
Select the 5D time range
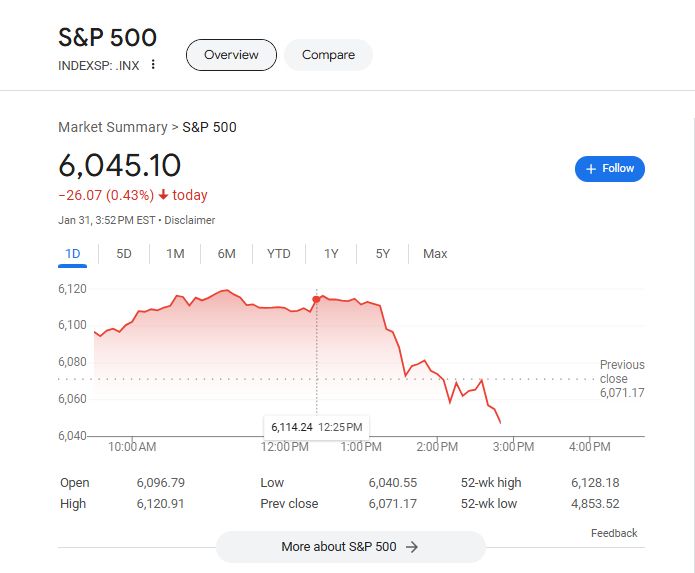pyautogui.click(x=124, y=254)
